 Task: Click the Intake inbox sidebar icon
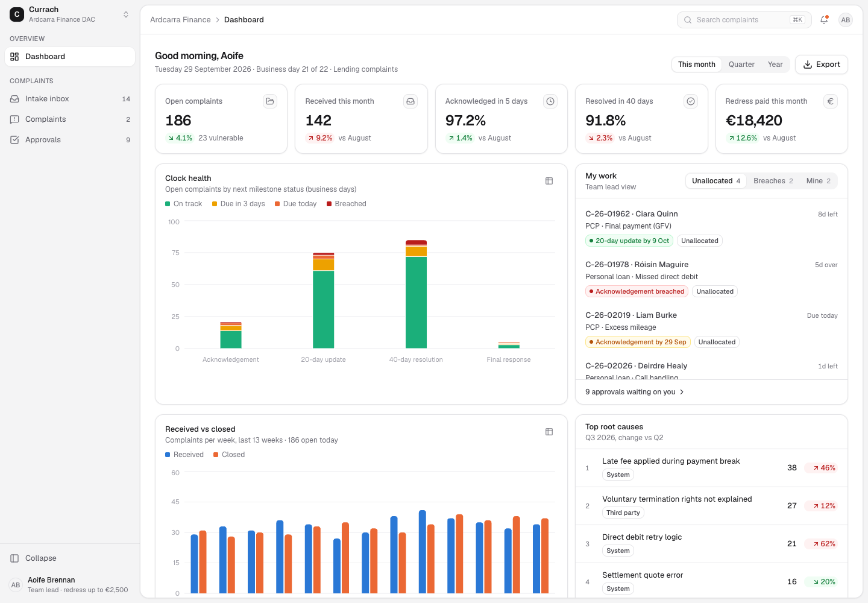(x=14, y=99)
